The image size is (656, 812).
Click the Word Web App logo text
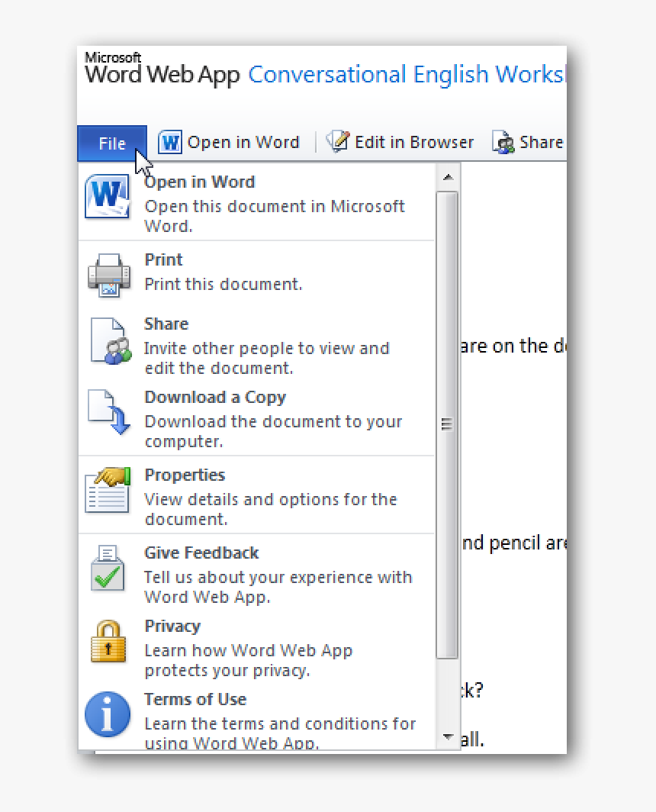point(162,69)
